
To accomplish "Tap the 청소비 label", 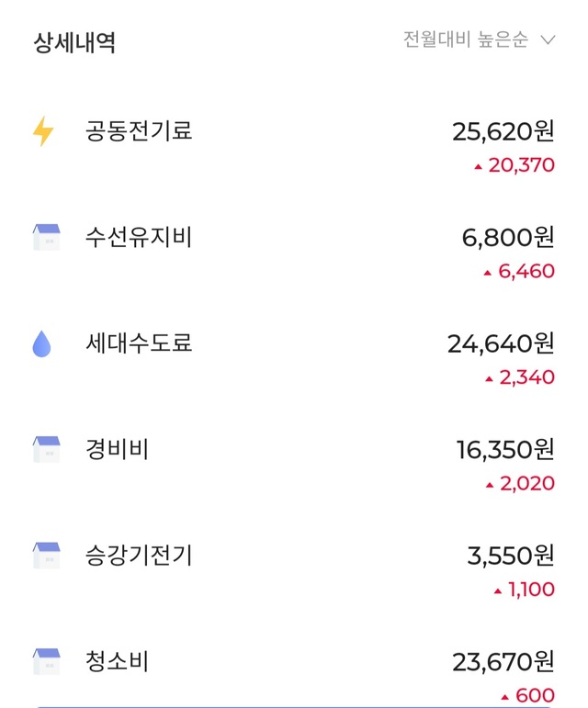I will (x=117, y=661).
